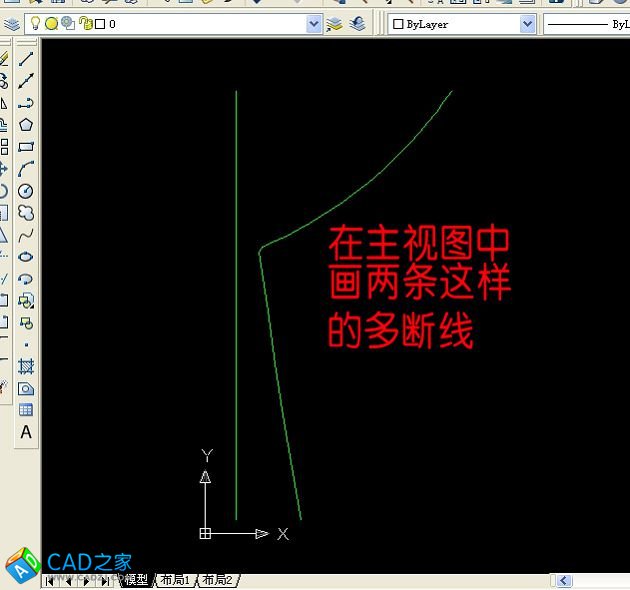Viewport: 630px width, 590px height.
Task: Switch to the 模型 tab
Action: 137,580
